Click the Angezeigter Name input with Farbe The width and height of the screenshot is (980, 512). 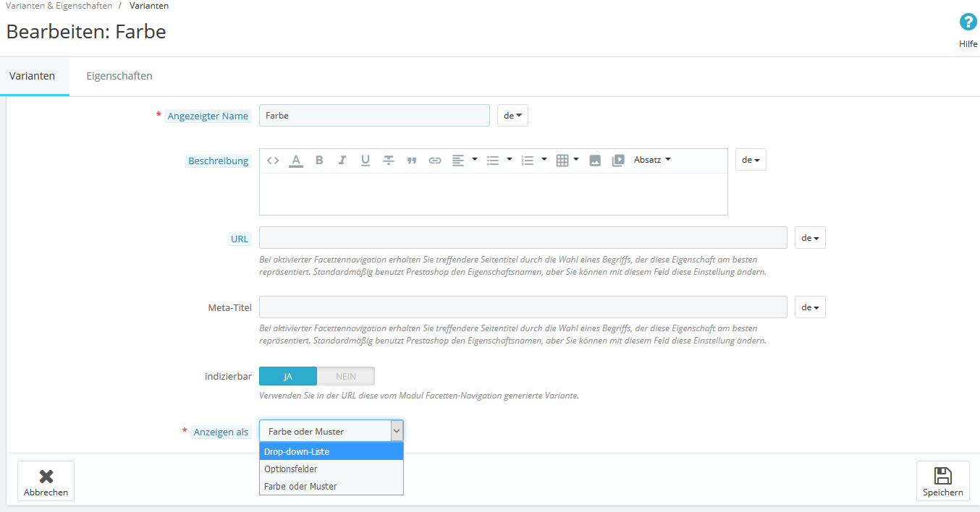(374, 116)
